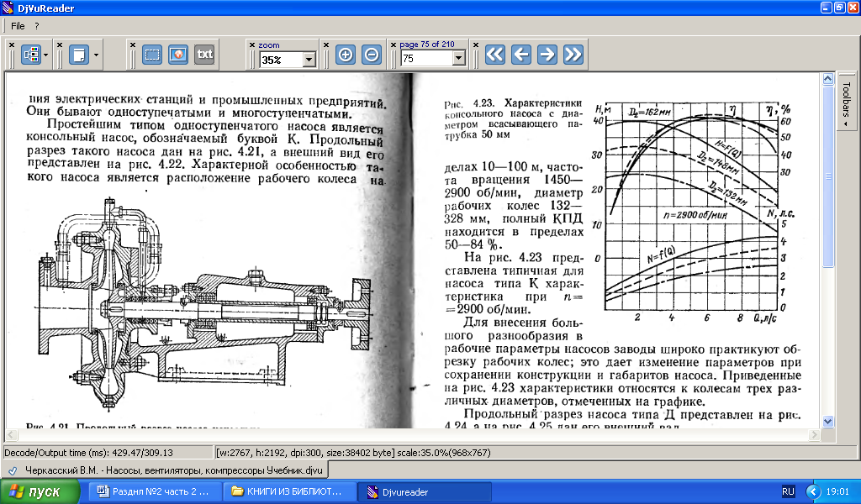The width and height of the screenshot is (861, 504).
Task: Close the navigation arrows toolbar with its x
Action: coord(476,45)
